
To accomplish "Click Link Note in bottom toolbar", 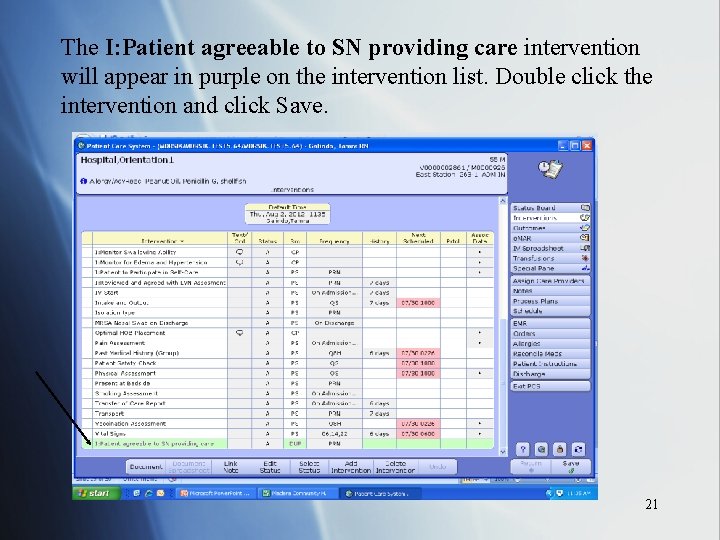I will coord(231,467).
